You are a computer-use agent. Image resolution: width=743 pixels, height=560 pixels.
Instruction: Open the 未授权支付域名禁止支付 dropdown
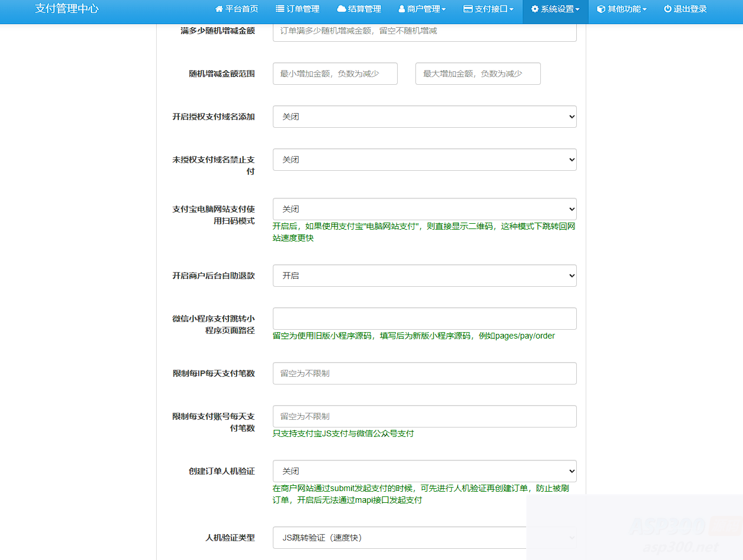[423, 160]
